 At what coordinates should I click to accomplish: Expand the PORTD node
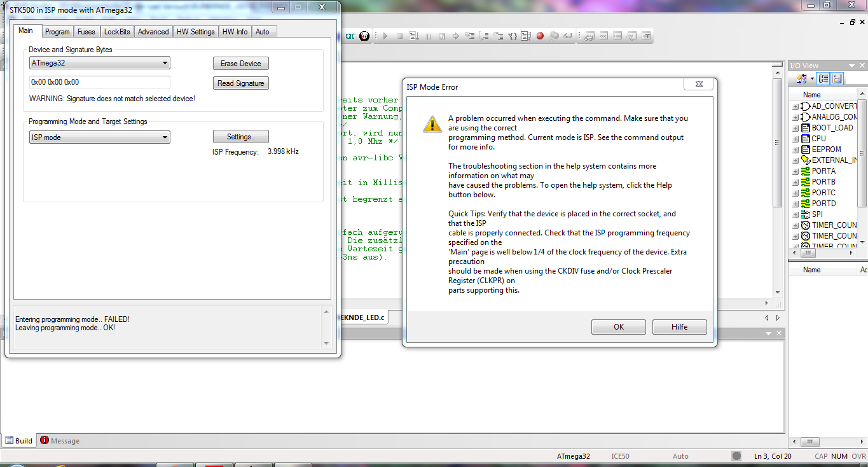(x=796, y=204)
